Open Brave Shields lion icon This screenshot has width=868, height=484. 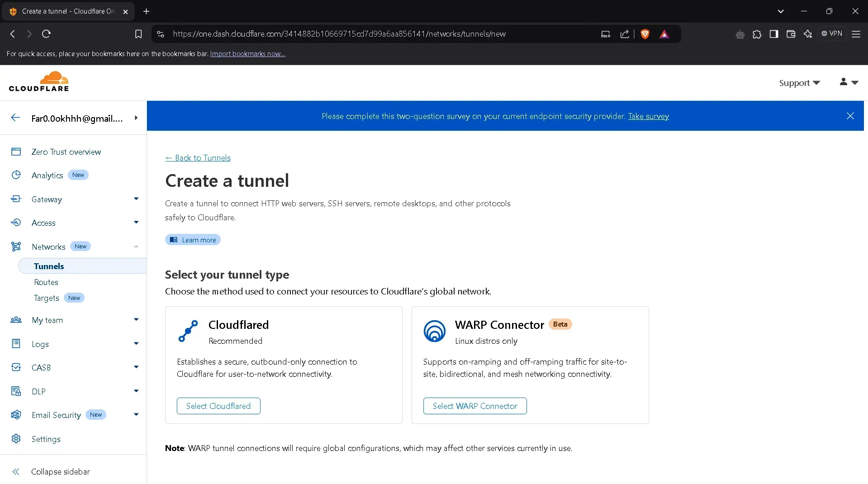645,34
